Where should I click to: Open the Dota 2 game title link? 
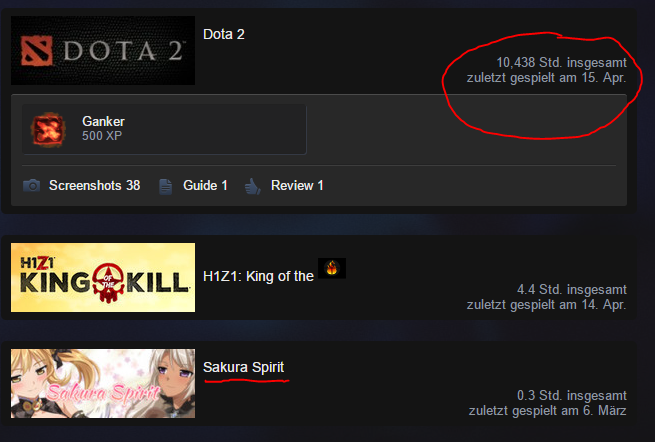pyautogui.click(x=223, y=34)
